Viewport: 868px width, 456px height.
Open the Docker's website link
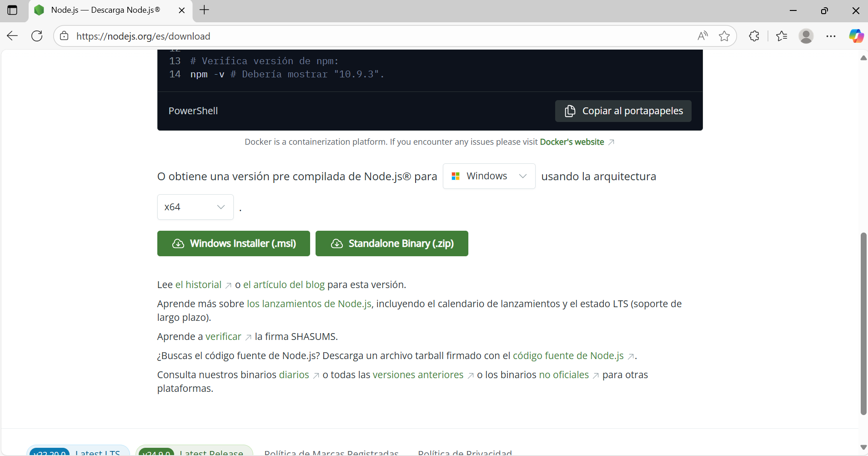coord(572,142)
